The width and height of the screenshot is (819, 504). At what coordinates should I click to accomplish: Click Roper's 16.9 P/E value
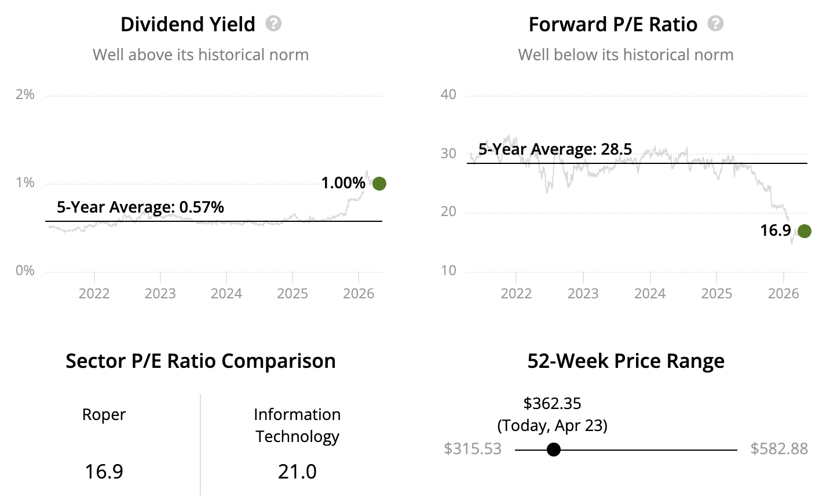[104, 472]
